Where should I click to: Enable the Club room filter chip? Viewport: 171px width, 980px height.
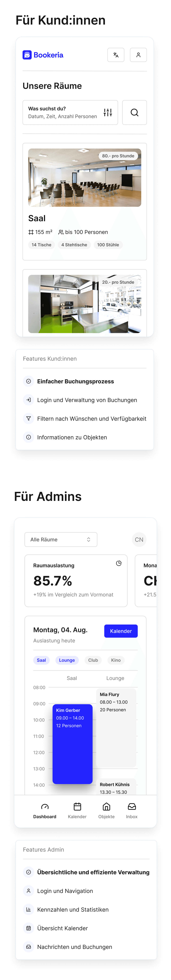click(x=93, y=660)
